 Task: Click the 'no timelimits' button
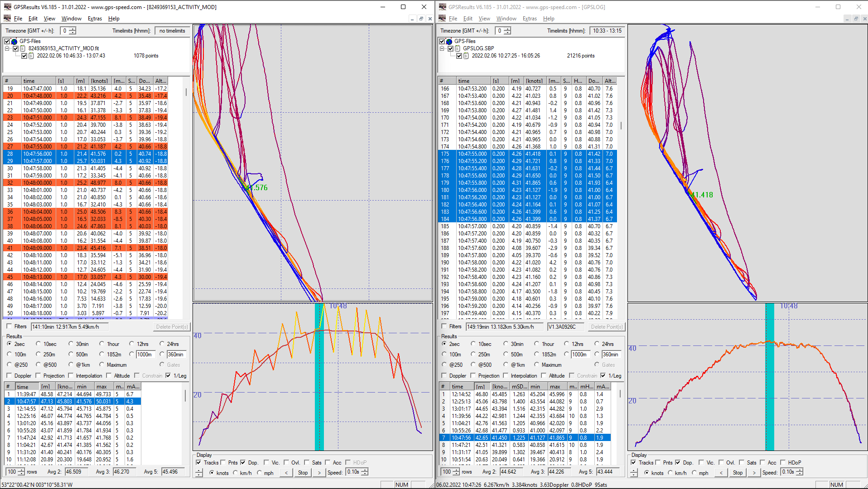[x=172, y=31]
